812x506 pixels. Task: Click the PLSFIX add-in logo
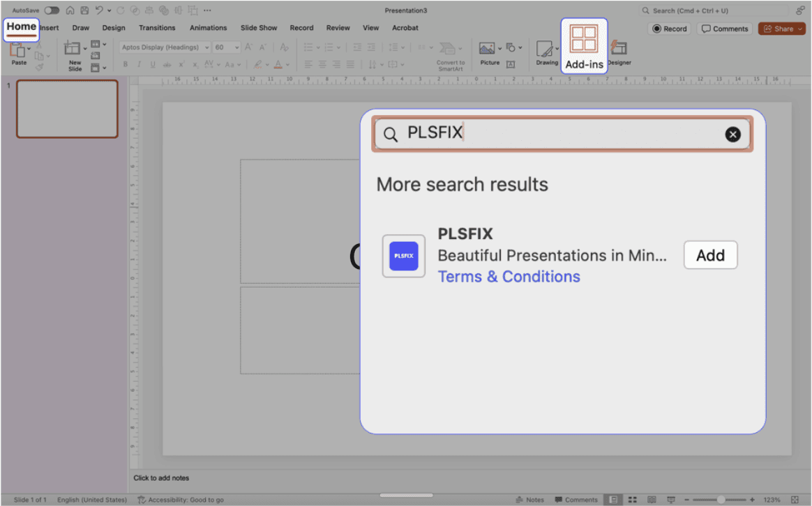pos(403,256)
